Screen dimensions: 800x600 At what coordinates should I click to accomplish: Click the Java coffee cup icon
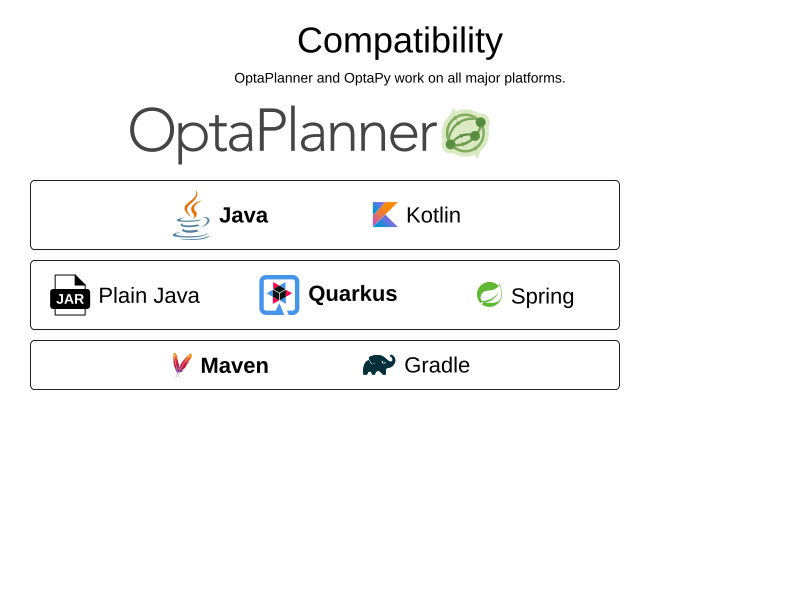[191, 215]
